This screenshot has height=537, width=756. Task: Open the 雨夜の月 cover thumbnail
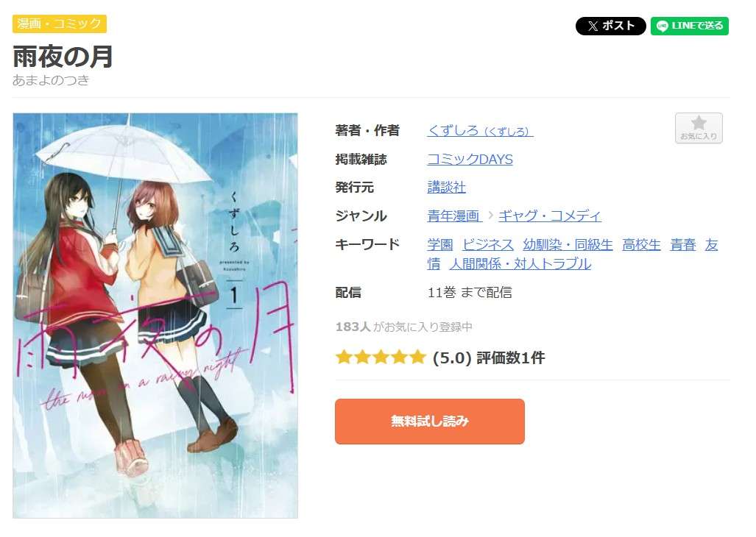(155, 316)
